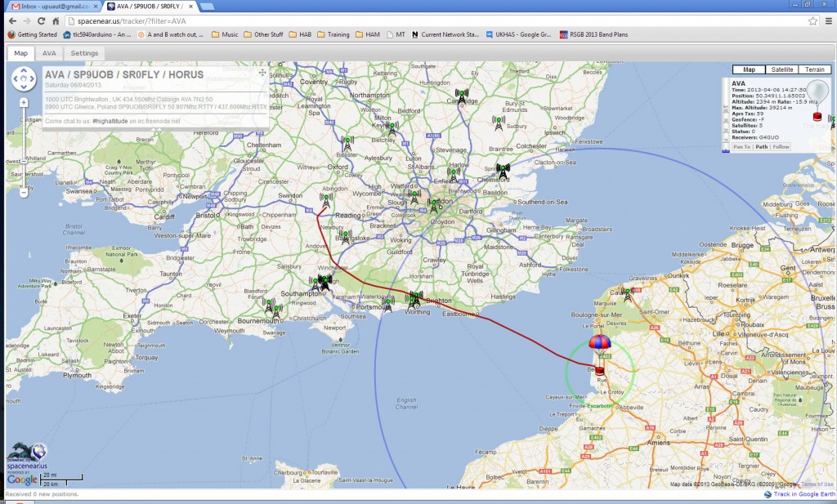The width and height of the screenshot is (837, 504).
Task: Click Track in Google Earth link
Action: pyautogui.click(x=799, y=494)
